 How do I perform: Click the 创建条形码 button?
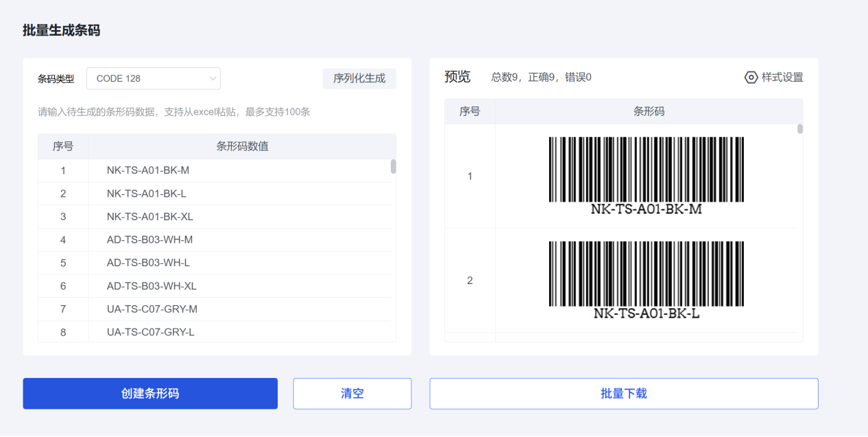click(x=150, y=393)
